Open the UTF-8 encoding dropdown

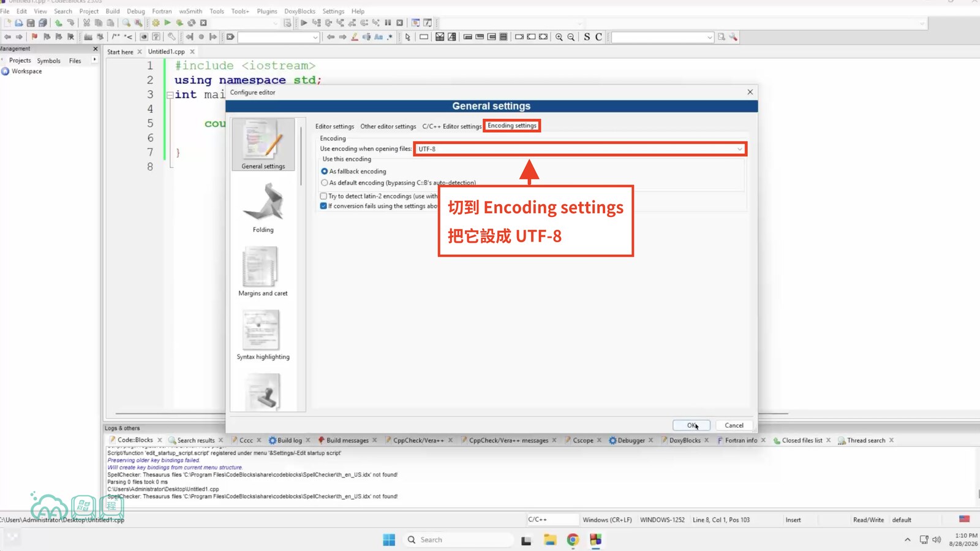(580, 149)
